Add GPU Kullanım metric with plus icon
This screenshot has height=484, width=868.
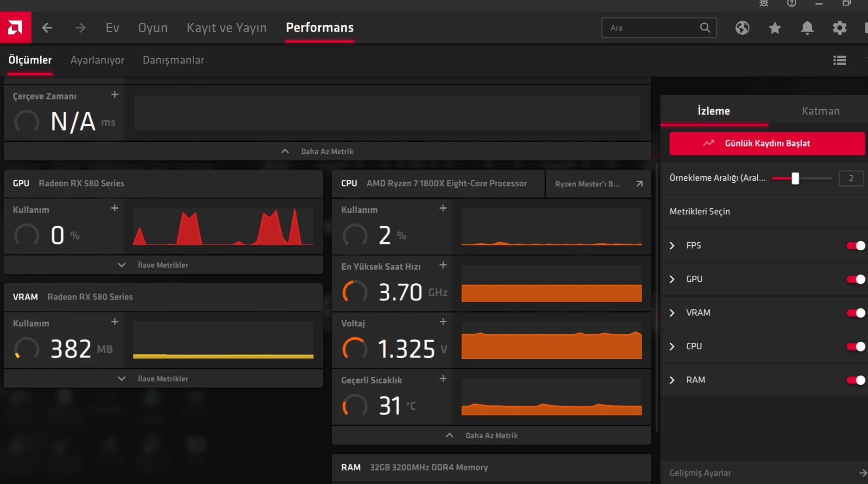(x=115, y=208)
